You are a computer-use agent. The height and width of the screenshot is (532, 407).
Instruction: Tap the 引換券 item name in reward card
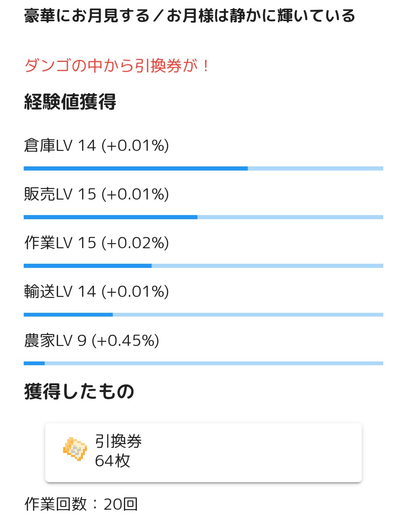tap(118, 441)
